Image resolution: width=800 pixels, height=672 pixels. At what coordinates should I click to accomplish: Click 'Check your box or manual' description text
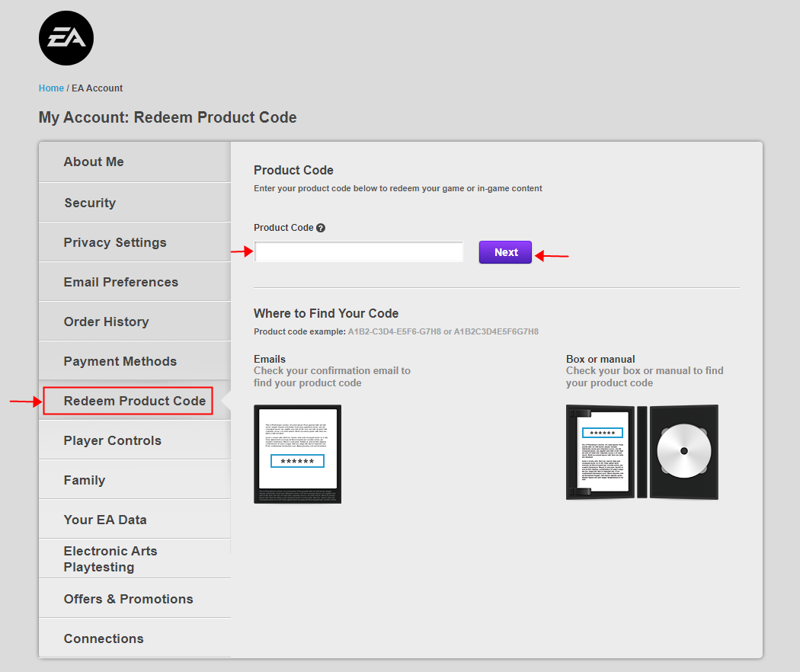pos(645,376)
